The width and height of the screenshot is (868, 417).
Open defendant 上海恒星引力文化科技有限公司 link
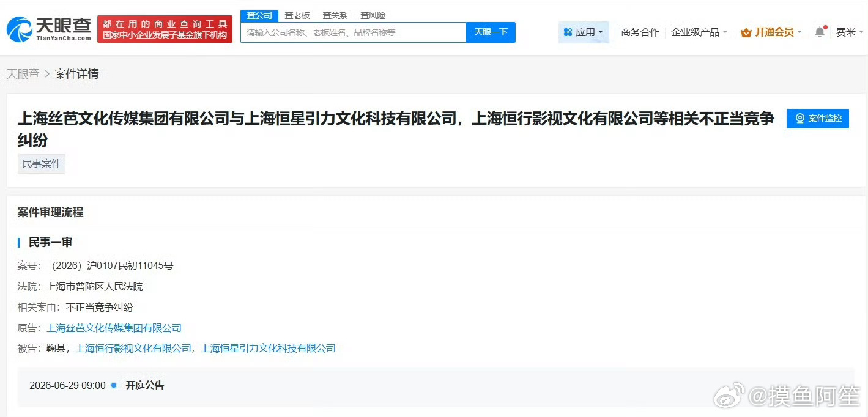tap(268, 349)
